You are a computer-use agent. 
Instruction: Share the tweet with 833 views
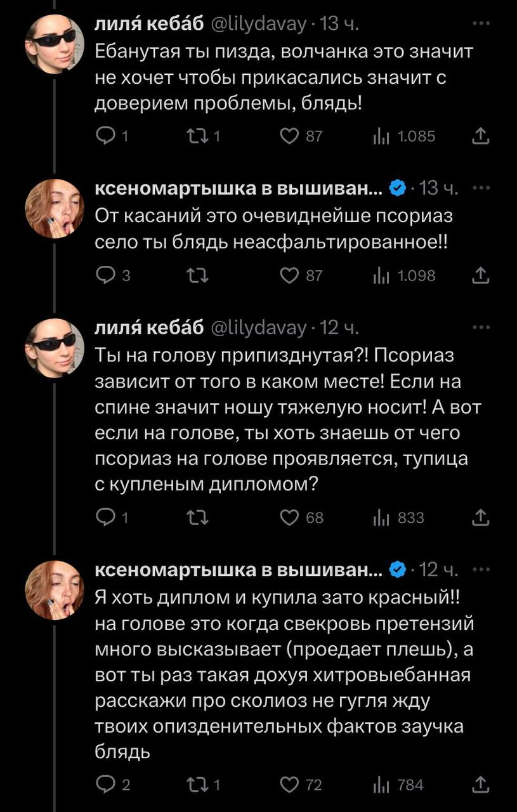pyautogui.click(x=481, y=518)
